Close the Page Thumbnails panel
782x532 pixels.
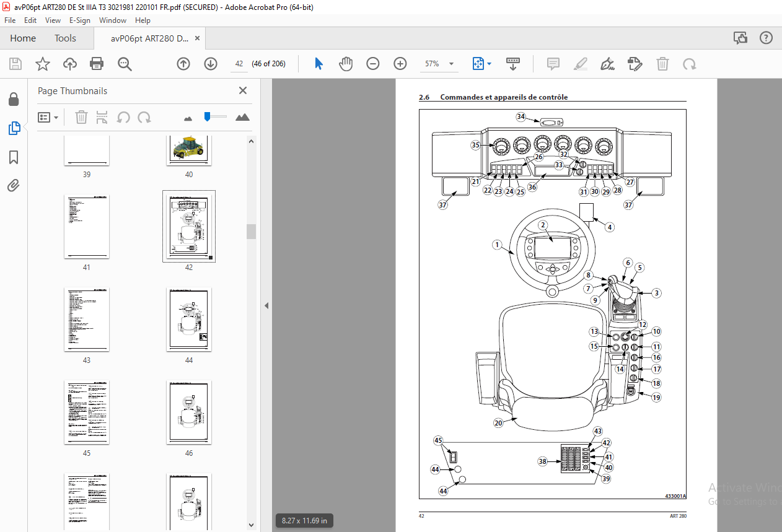tap(243, 90)
